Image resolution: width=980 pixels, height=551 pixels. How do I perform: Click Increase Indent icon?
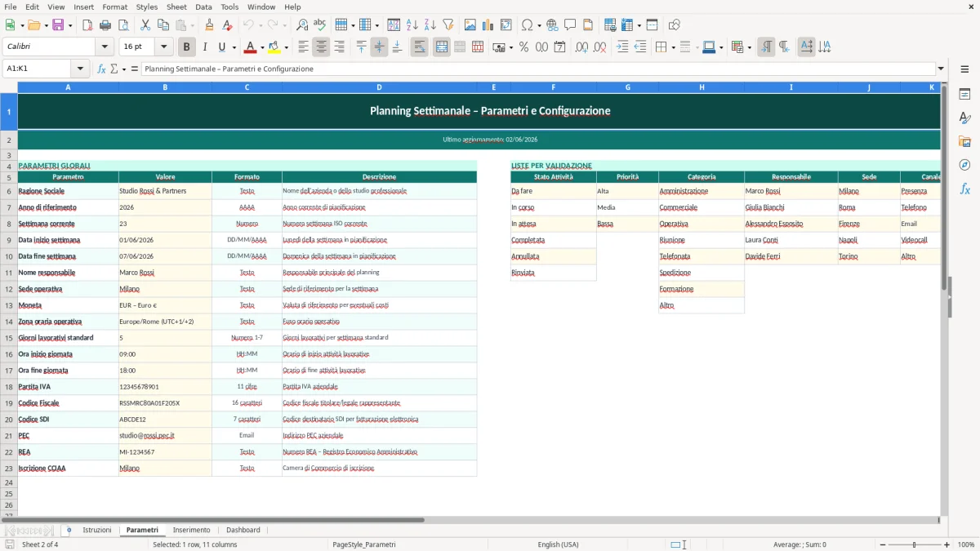click(x=622, y=47)
